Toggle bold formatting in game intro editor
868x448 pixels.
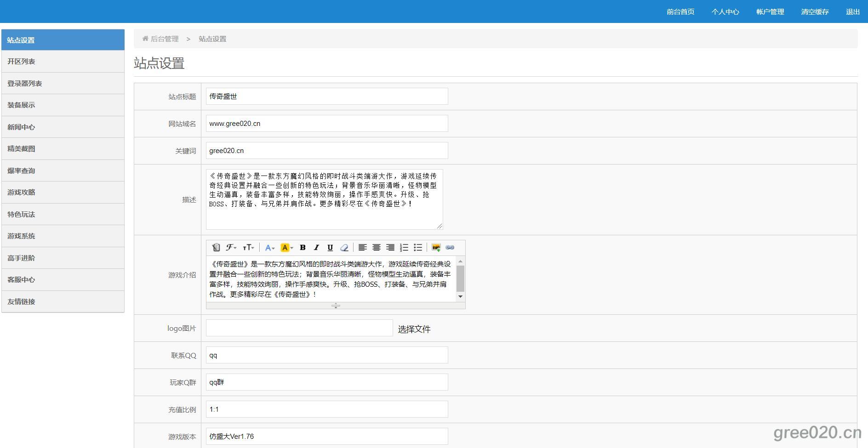point(303,248)
